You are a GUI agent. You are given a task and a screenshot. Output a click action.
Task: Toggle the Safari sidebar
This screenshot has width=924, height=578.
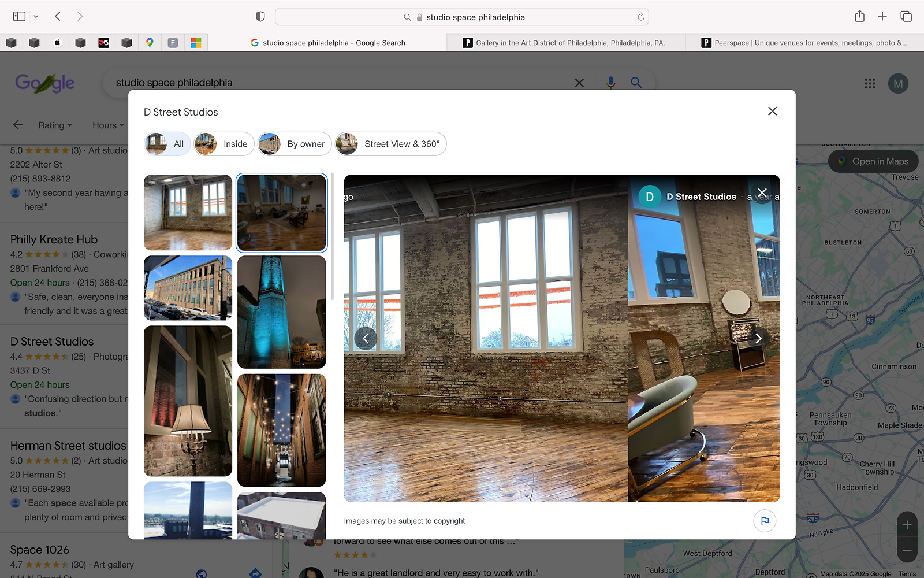19,17
